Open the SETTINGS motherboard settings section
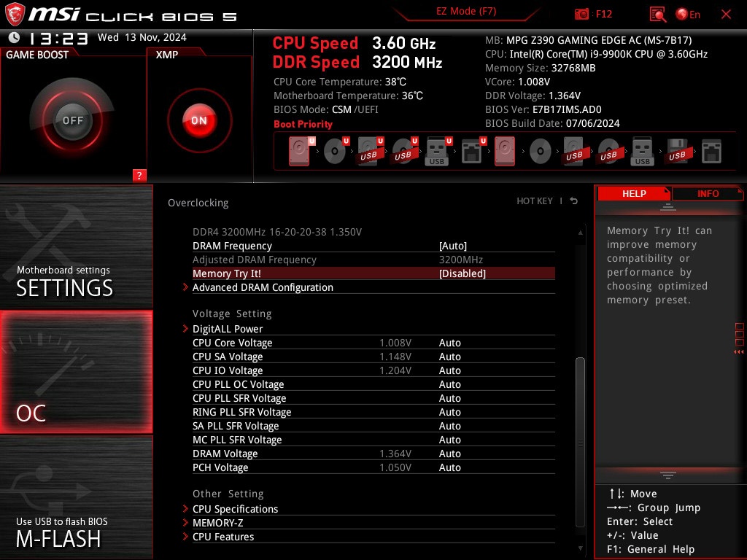This screenshot has height=560, width=747. [x=76, y=246]
